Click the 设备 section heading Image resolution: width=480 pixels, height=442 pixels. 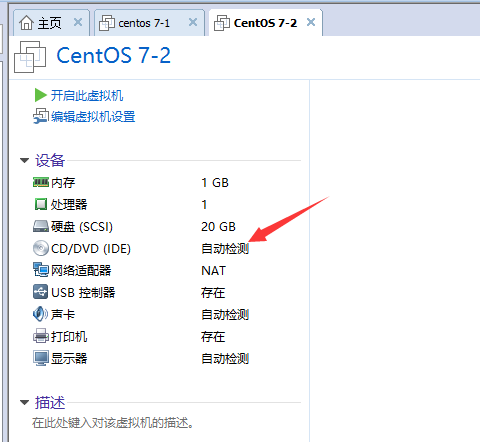click(50, 160)
